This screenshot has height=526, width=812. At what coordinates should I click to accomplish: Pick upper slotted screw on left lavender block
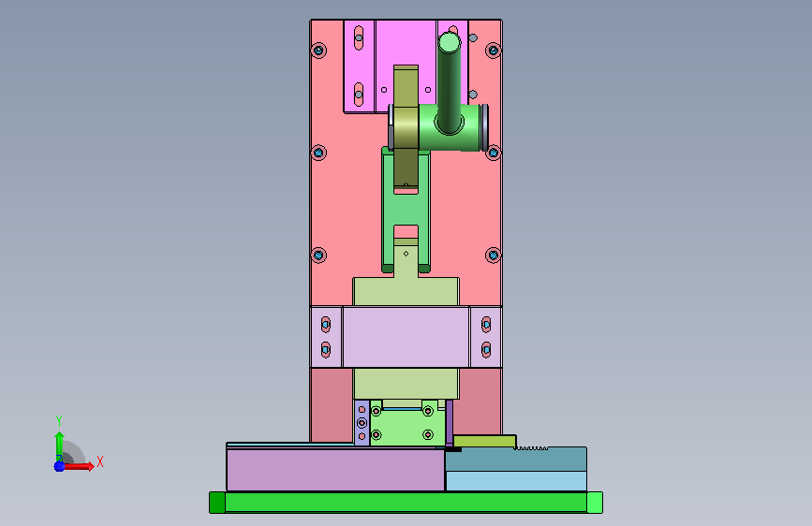coord(325,325)
